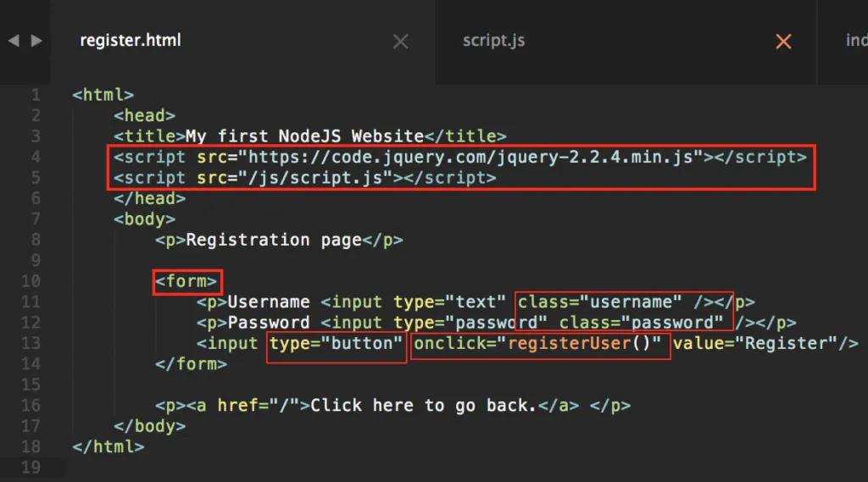The width and height of the screenshot is (868, 482).
Task: Place cursor on closing </html> tag
Action: pos(108,446)
